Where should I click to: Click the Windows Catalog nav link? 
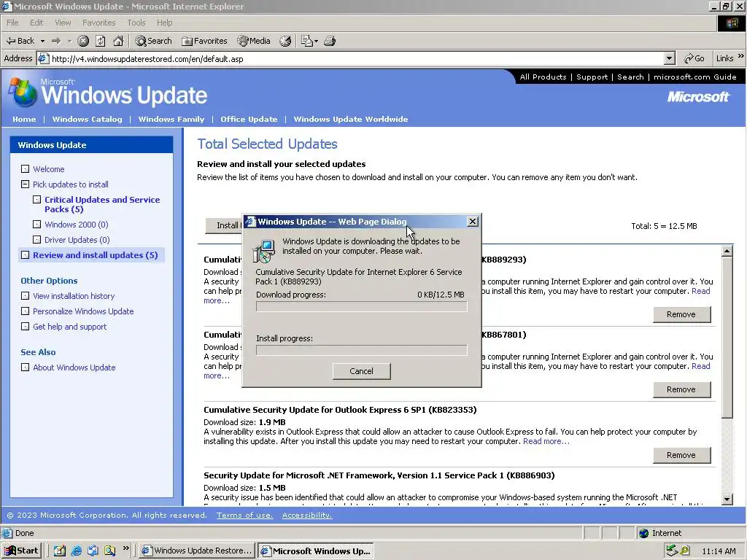(x=88, y=119)
